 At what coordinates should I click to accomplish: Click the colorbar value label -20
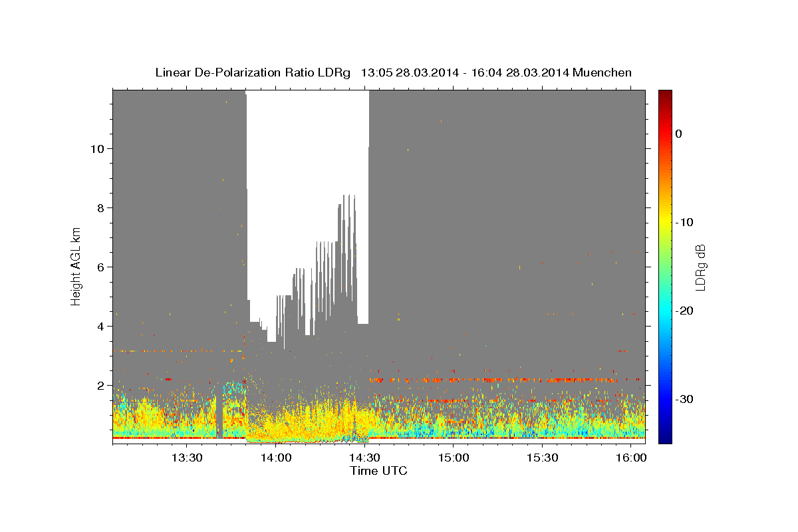coord(685,311)
